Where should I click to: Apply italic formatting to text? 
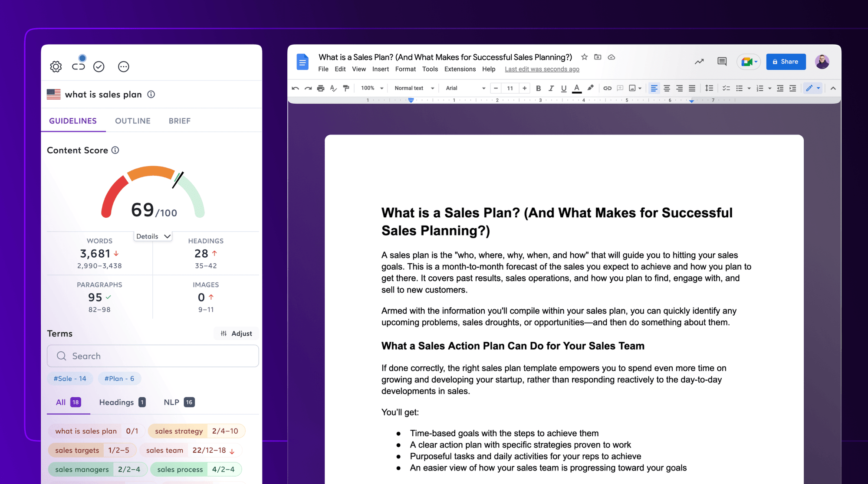tap(551, 88)
